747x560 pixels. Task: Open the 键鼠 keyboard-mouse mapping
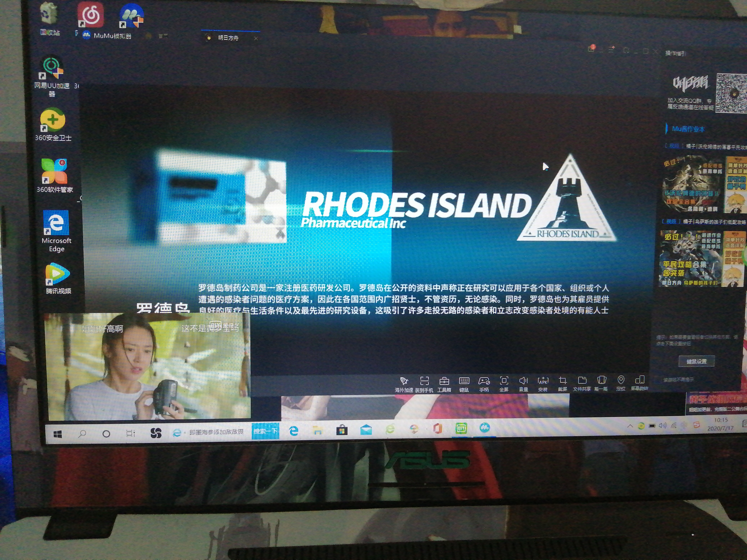click(464, 384)
